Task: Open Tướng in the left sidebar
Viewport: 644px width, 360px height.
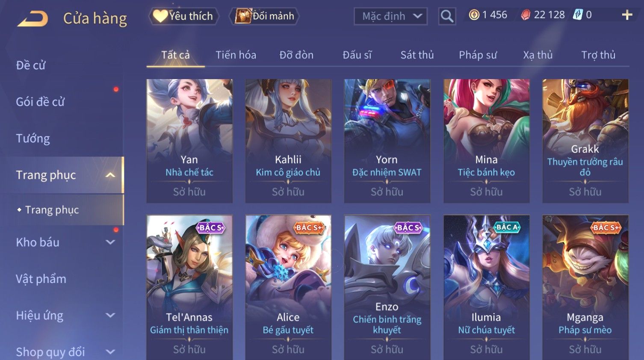Action: coord(33,139)
